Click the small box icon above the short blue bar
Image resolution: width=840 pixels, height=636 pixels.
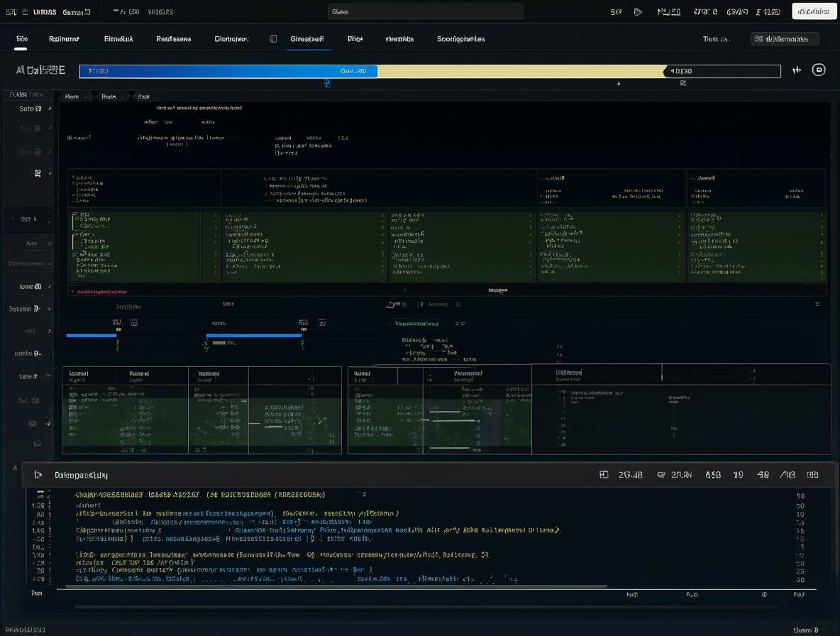click(x=134, y=323)
